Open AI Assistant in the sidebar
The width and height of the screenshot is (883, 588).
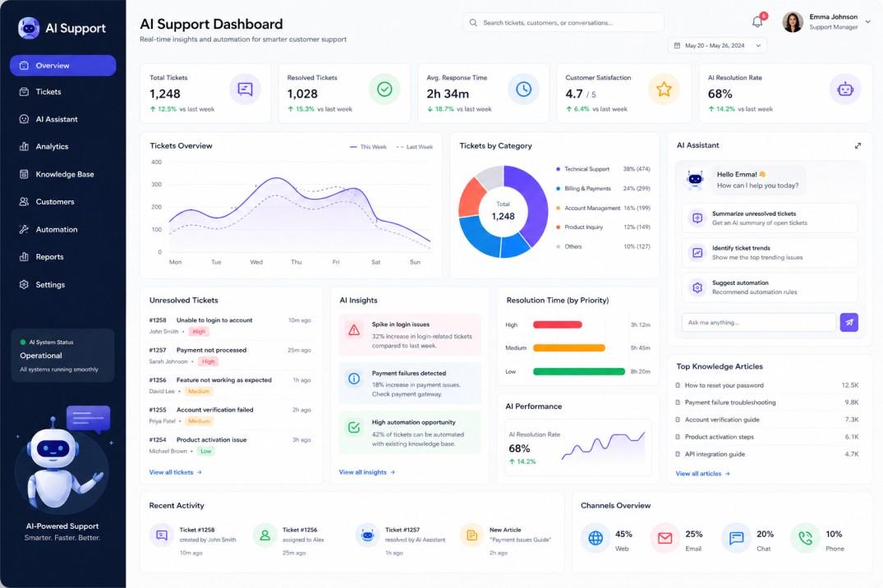[63, 119]
